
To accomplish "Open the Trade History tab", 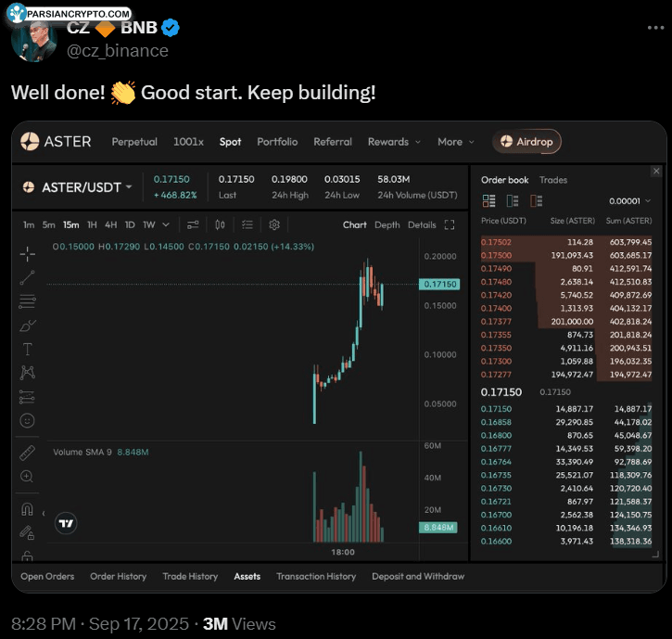I will click(x=190, y=576).
